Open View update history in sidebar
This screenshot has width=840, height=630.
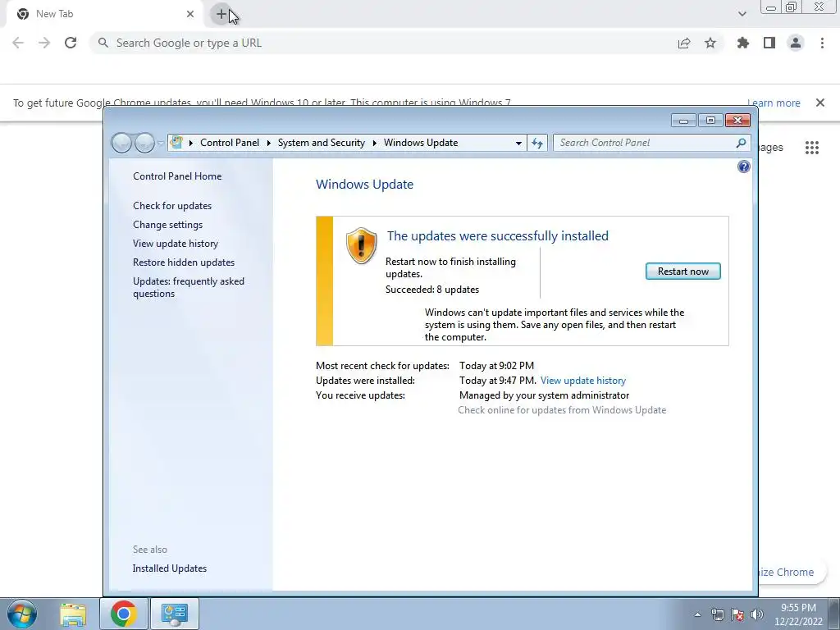[176, 243]
